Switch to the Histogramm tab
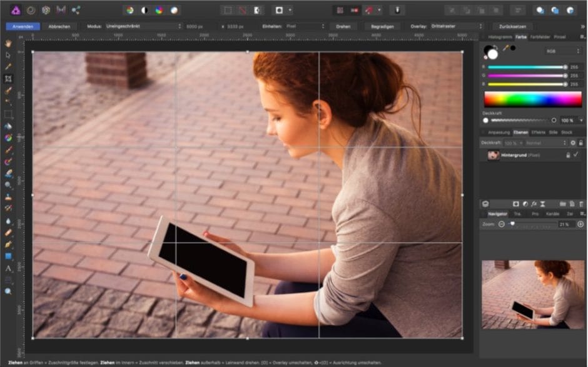Image resolution: width=588 pixels, height=367 pixels. coord(500,38)
